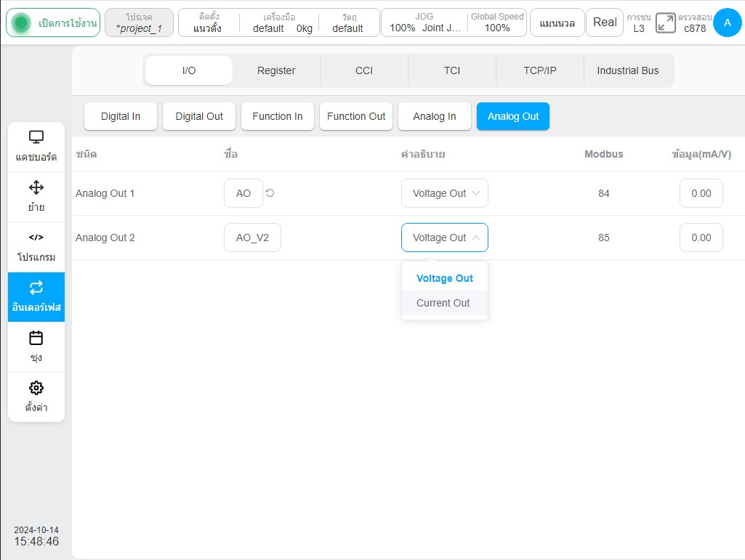The width and height of the screenshot is (745, 560).
Task: Click the reset icon next to AO name
Action: click(270, 193)
